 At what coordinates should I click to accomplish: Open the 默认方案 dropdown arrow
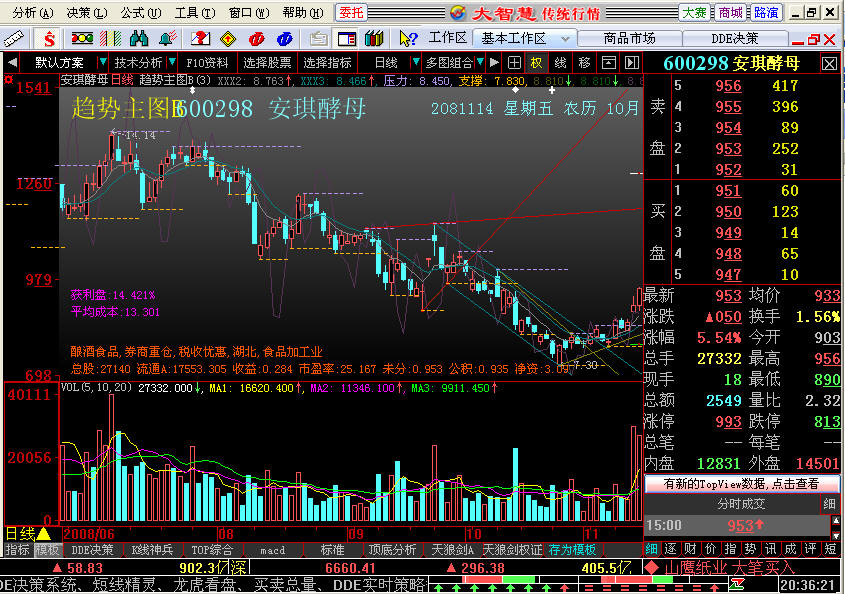coord(102,63)
